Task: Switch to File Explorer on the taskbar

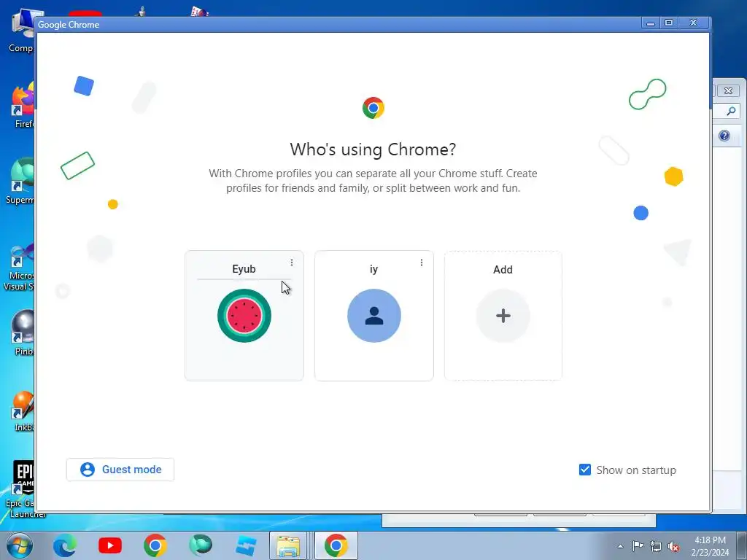Action: (288, 545)
